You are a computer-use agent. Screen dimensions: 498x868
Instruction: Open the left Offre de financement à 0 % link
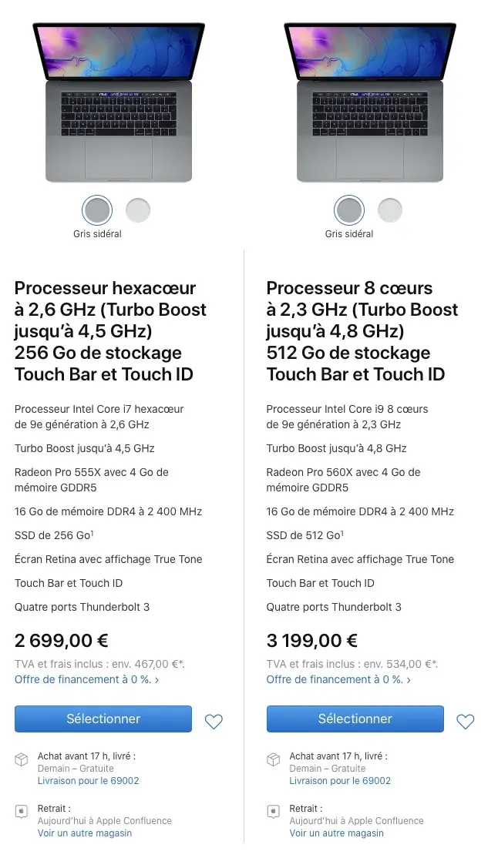(x=82, y=679)
